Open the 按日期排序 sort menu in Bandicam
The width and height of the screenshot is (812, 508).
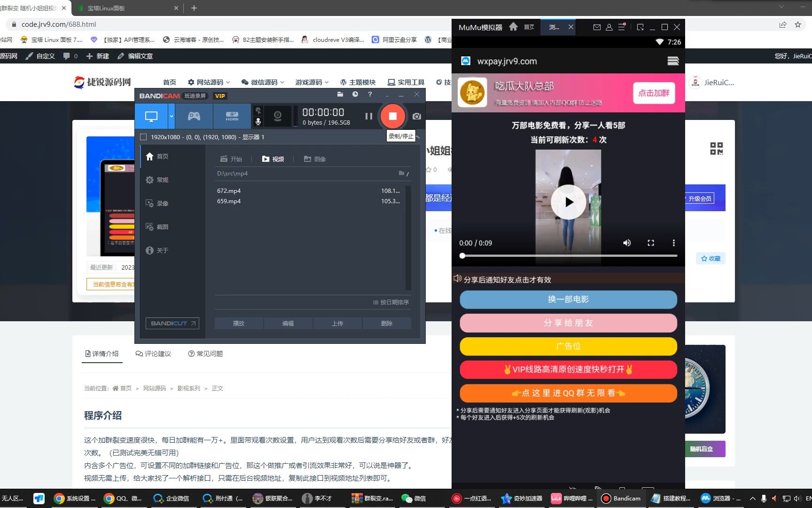[x=391, y=302]
